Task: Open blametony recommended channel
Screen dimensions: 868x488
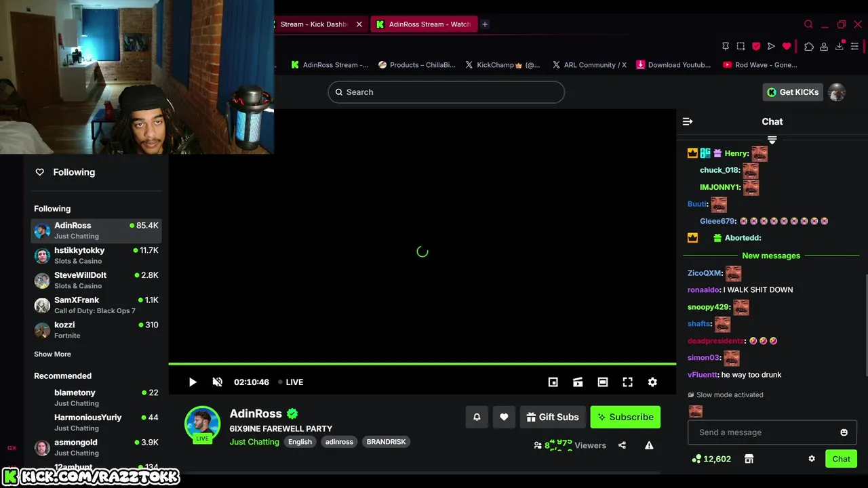Action: [x=96, y=397]
